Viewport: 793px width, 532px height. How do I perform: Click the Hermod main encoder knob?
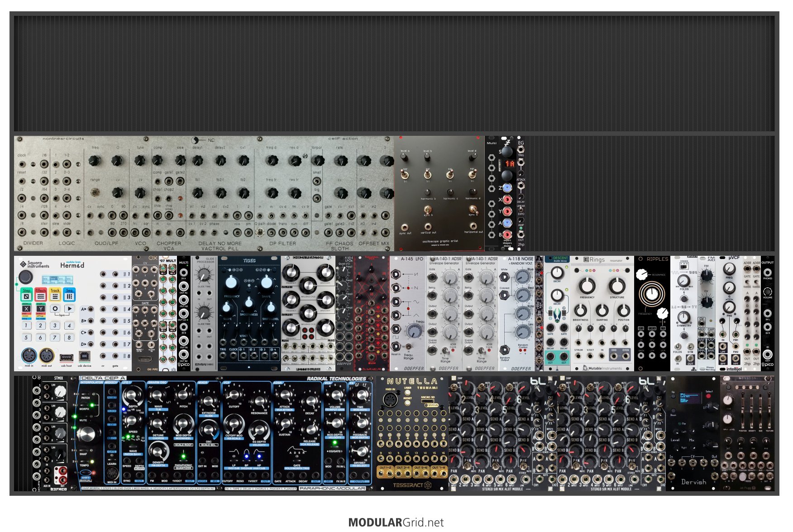[x=25, y=277]
